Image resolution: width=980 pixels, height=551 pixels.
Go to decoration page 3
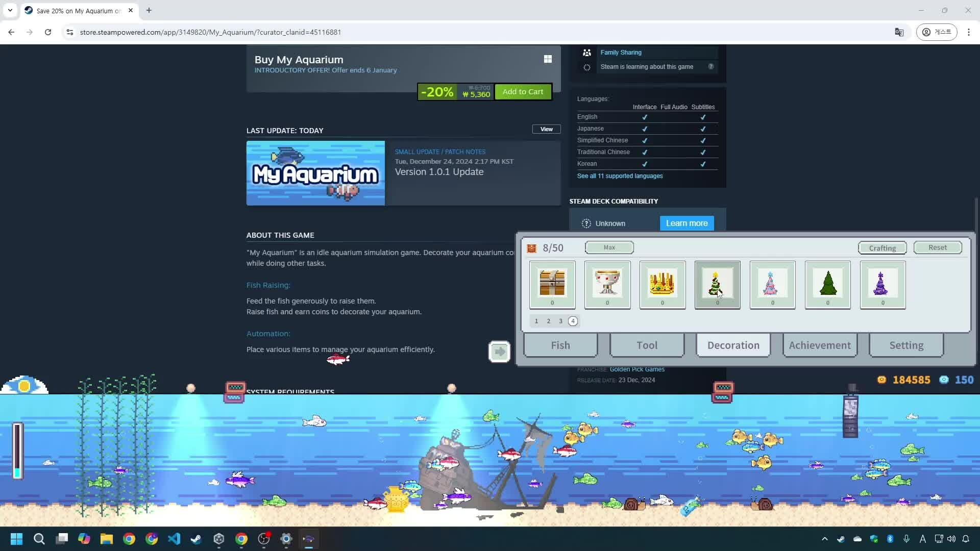point(560,321)
